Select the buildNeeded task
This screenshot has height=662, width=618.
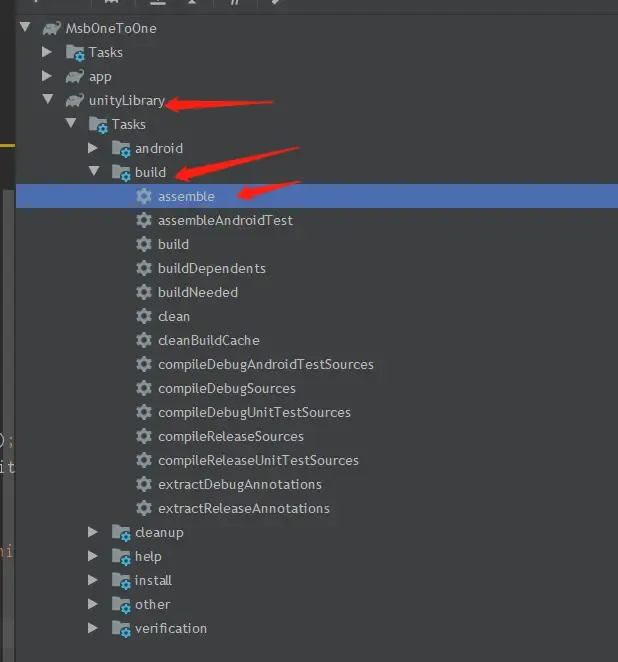coord(197,292)
